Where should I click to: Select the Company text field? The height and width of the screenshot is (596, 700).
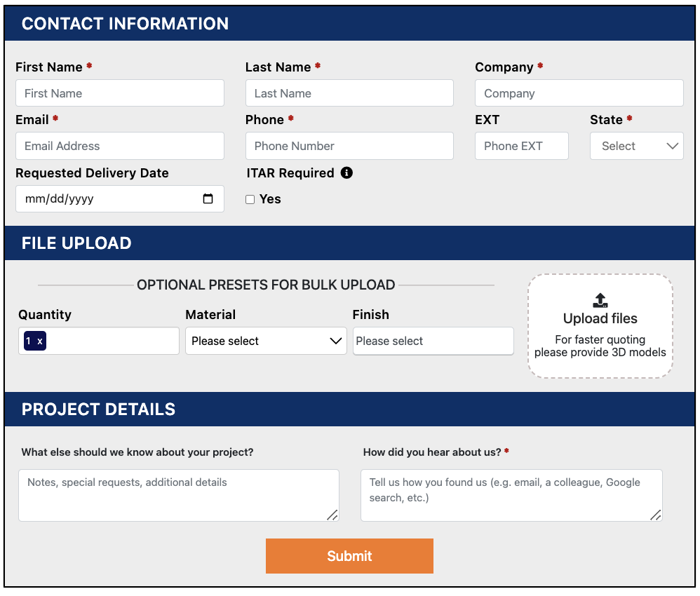coord(579,93)
